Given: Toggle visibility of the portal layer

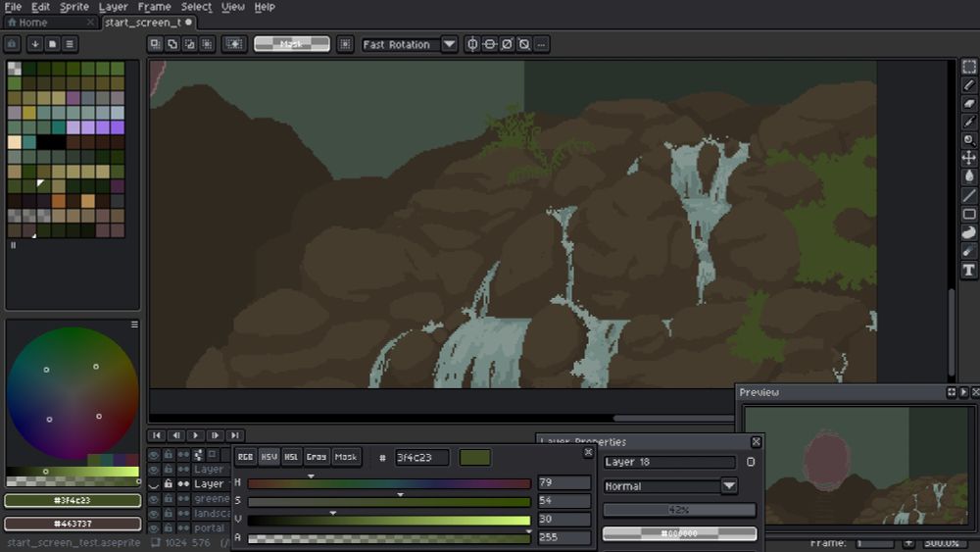Looking at the screenshot, I should [154, 527].
